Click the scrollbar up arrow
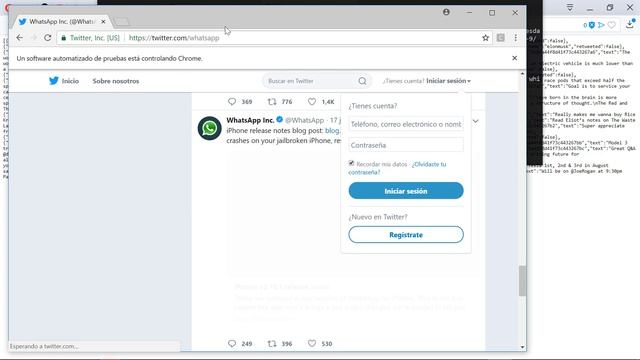The width and height of the screenshot is (640, 360). (522, 74)
